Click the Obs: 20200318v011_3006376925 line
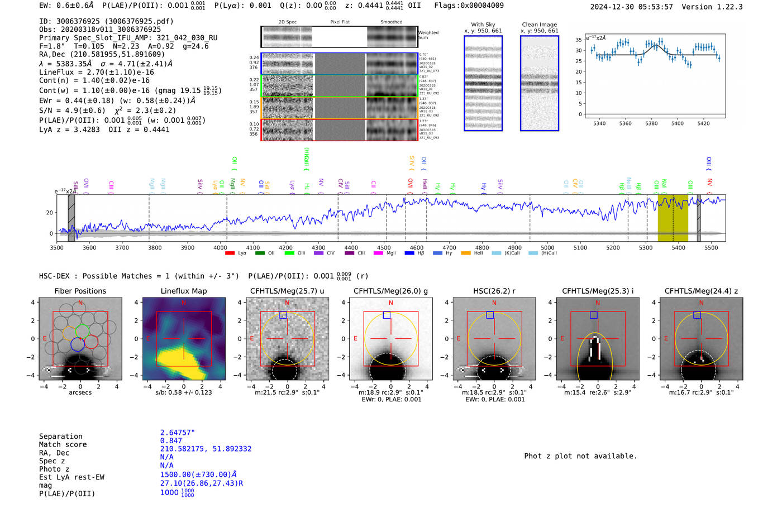Screen dimensions: 782x532 coord(100,30)
